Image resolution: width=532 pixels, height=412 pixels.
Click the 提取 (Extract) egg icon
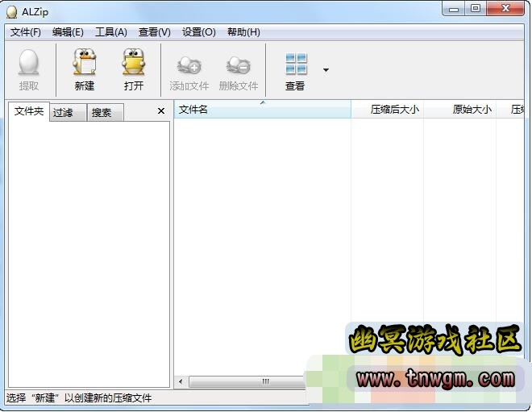[28, 62]
